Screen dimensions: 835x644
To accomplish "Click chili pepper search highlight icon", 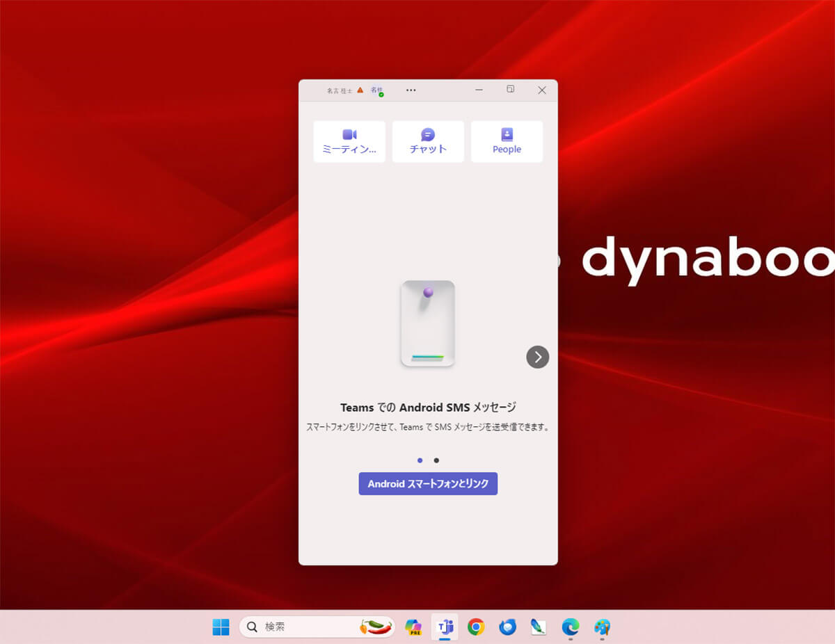I will tap(376, 627).
